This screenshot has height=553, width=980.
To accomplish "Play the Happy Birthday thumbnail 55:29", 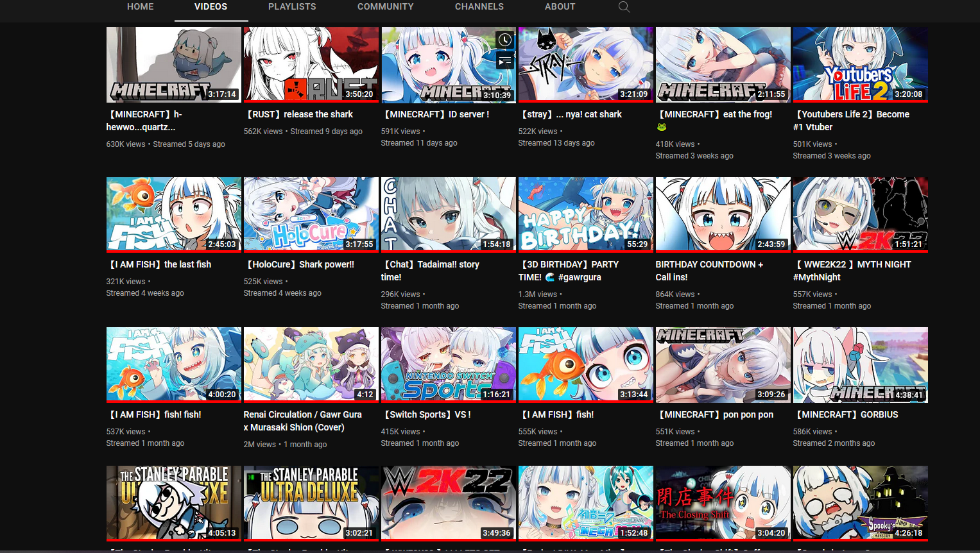I will click(586, 214).
